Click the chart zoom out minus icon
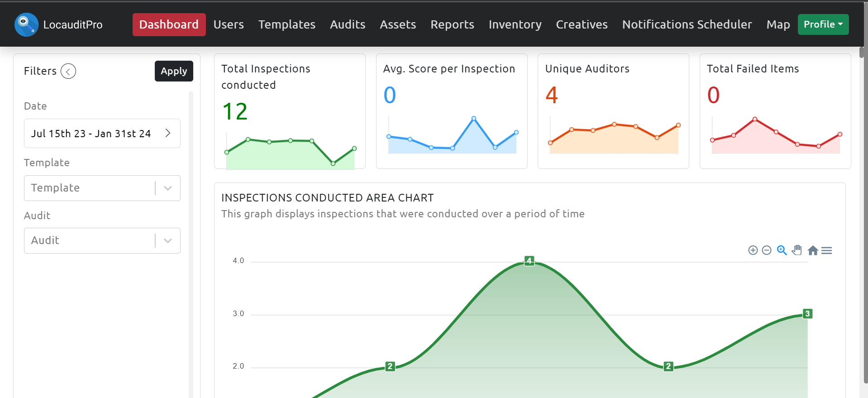Viewport: 868px width, 398px height. tap(766, 250)
